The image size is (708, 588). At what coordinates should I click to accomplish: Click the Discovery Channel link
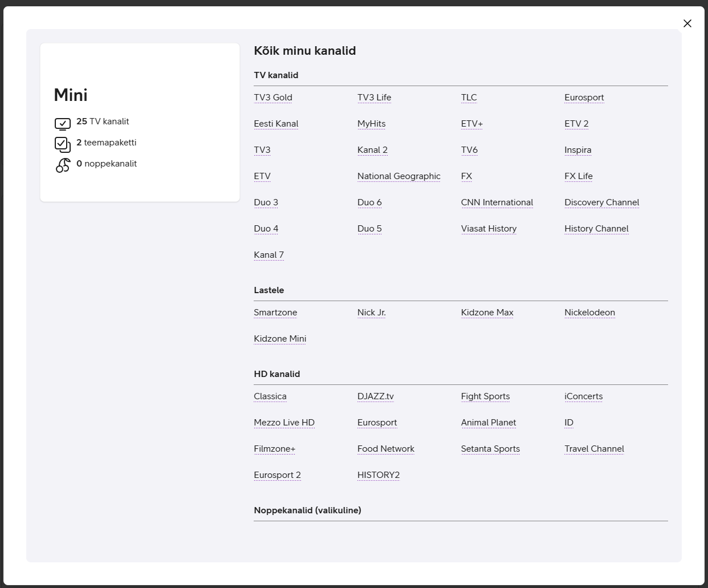click(x=601, y=202)
